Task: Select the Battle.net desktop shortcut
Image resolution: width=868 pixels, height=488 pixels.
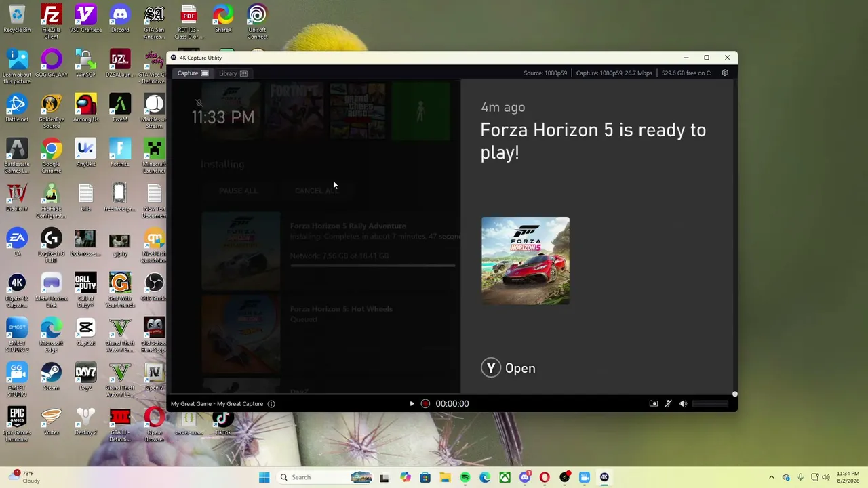Action: [x=17, y=108]
